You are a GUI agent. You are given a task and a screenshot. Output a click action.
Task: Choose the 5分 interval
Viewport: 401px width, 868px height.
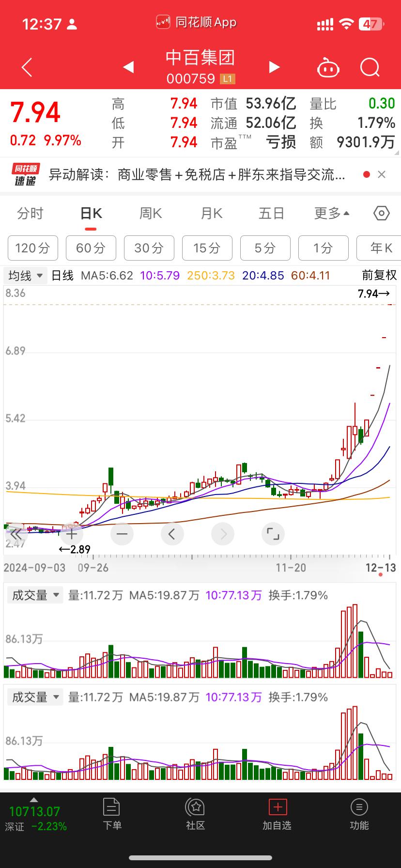pos(265,248)
